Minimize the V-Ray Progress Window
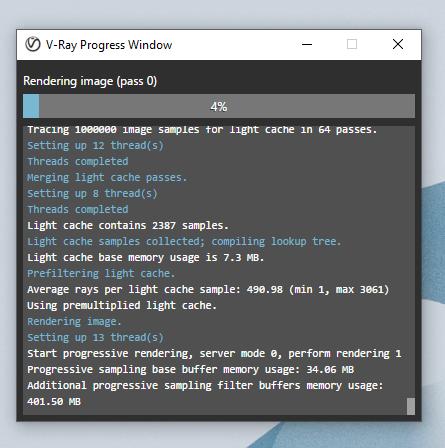445x448 pixels. click(x=307, y=44)
